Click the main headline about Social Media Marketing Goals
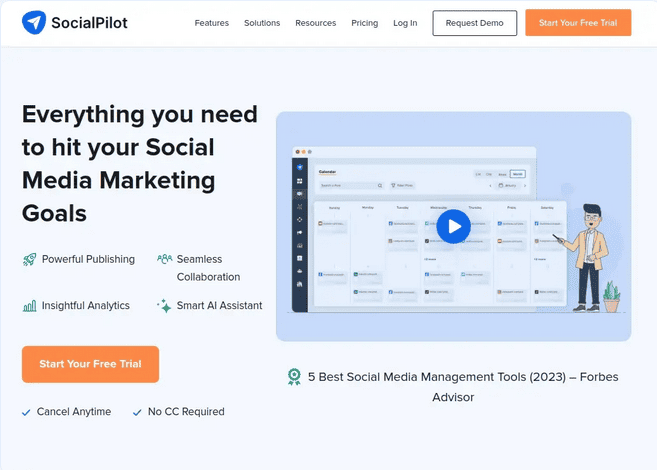657x470 pixels. pos(140,164)
